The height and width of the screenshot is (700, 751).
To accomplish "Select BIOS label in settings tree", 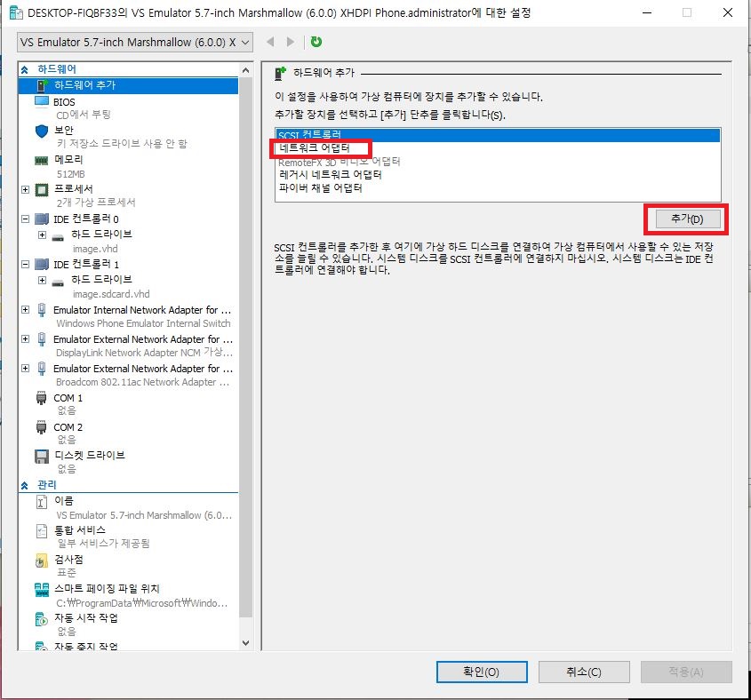I will [64, 102].
